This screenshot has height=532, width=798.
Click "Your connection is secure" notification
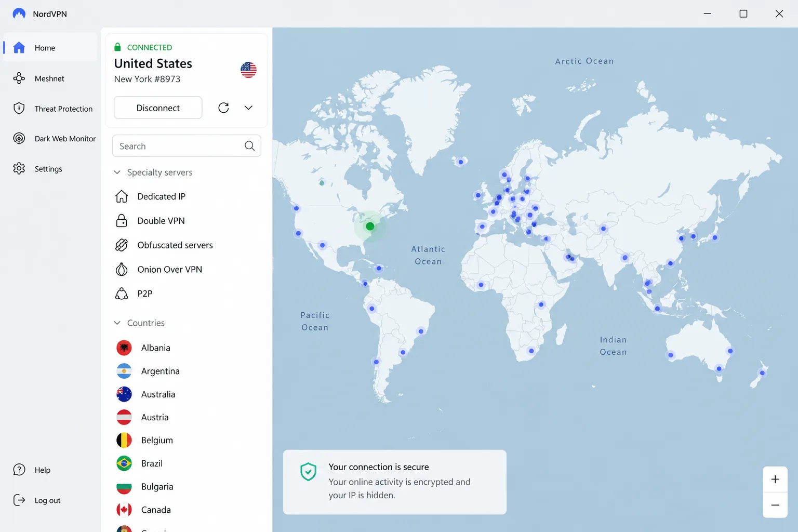395,482
